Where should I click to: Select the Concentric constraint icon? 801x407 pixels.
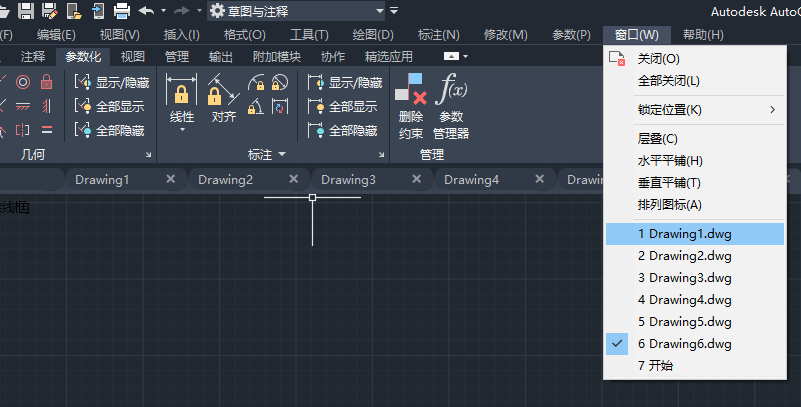23,82
